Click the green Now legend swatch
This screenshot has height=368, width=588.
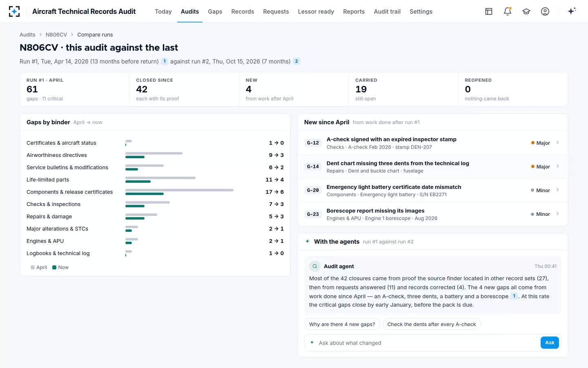54,267
